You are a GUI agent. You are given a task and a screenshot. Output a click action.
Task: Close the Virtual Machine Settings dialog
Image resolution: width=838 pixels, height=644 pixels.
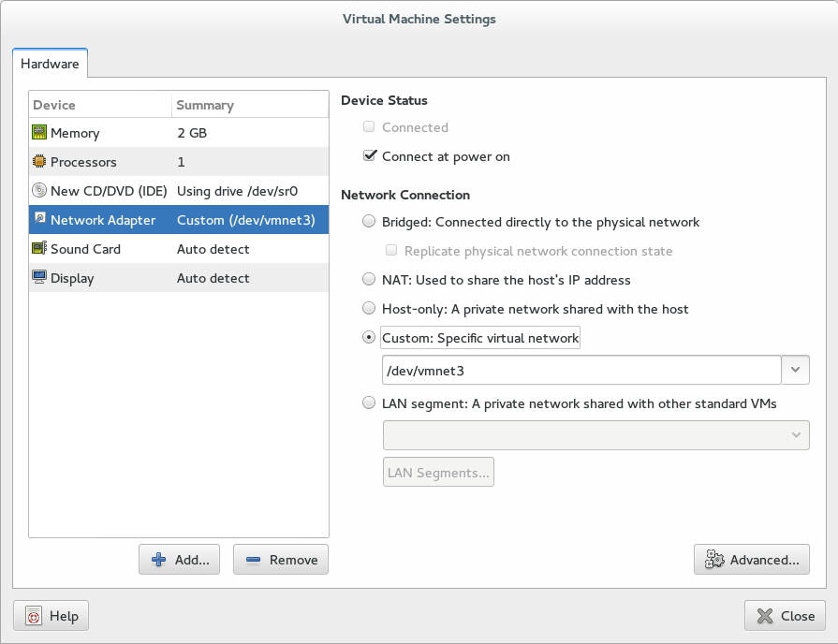(785, 616)
